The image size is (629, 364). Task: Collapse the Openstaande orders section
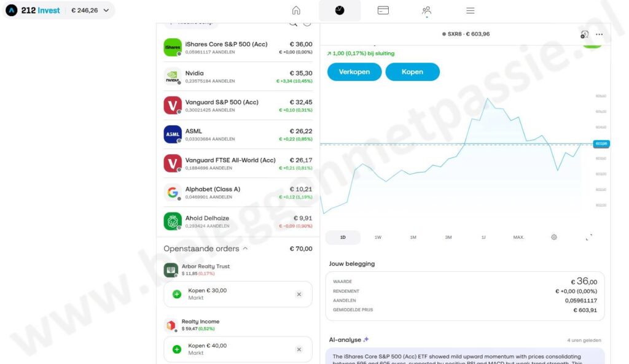click(x=245, y=249)
